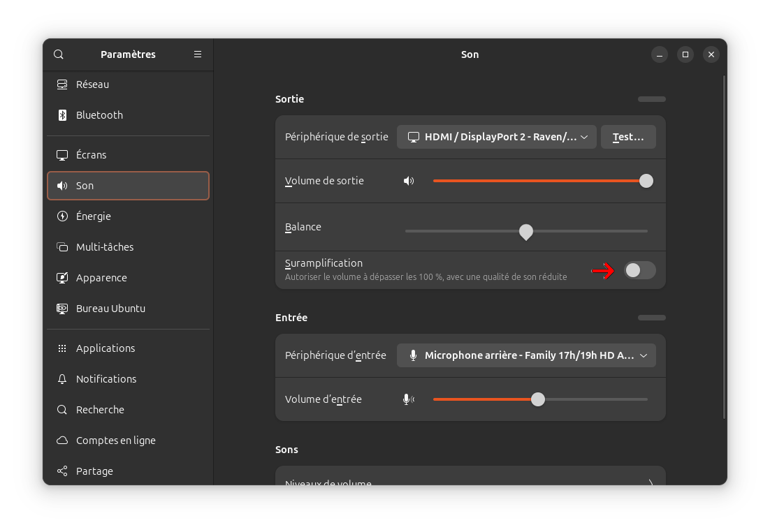Click the Bluetooth icon in sidebar
This screenshot has width=770, height=532.
click(x=62, y=114)
